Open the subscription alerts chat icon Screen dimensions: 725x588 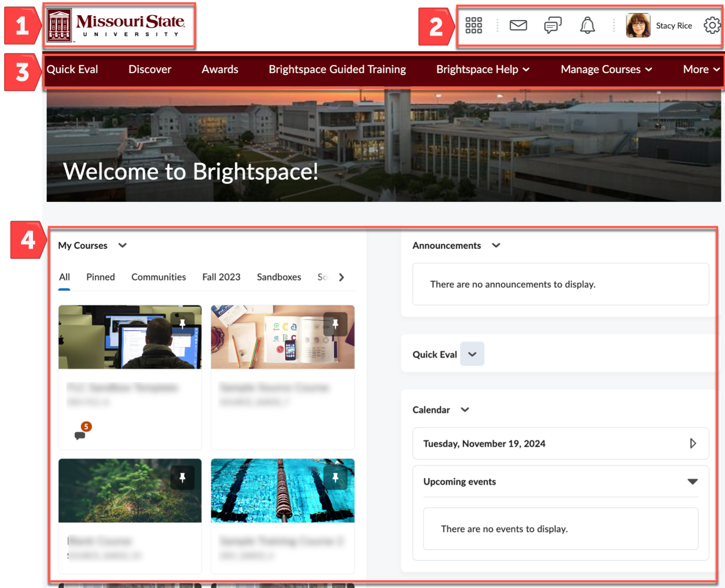553,25
